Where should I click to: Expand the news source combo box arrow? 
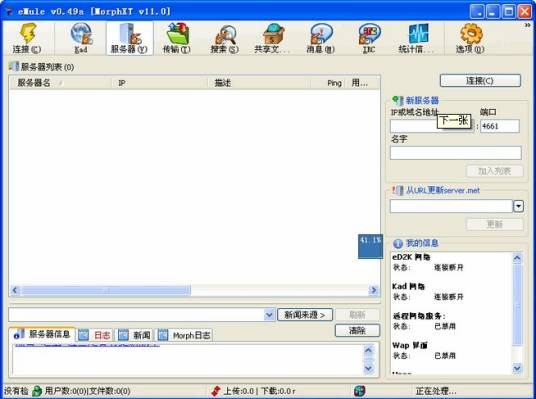click(269, 315)
